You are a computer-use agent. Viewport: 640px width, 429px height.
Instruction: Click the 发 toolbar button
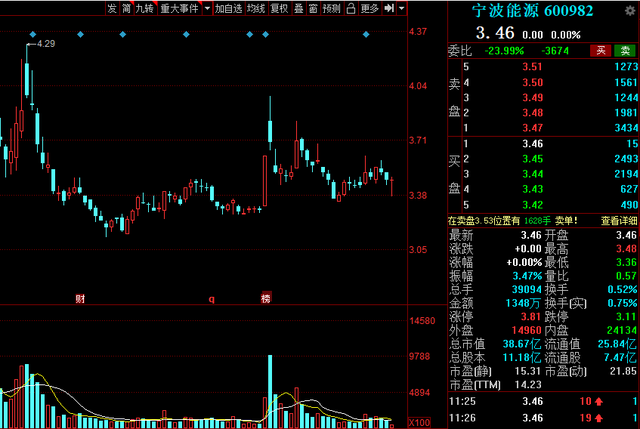point(112,8)
